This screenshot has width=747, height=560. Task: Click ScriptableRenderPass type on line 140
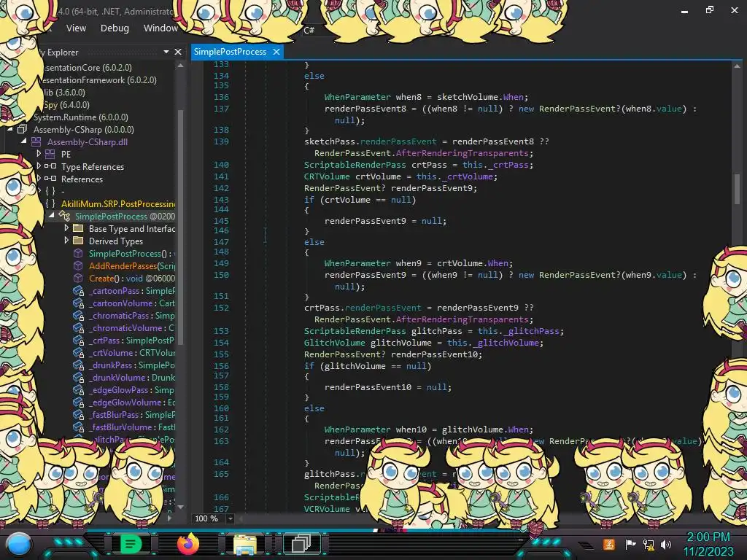coord(355,165)
